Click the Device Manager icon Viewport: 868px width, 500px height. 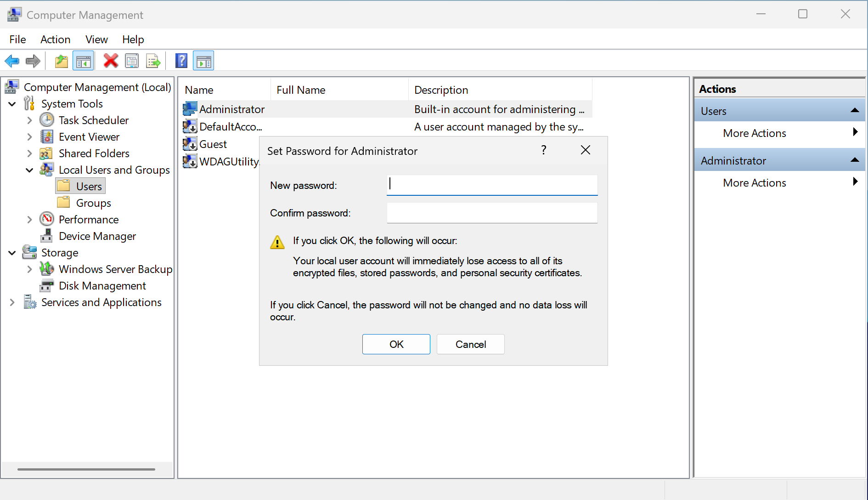(x=46, y=235)
